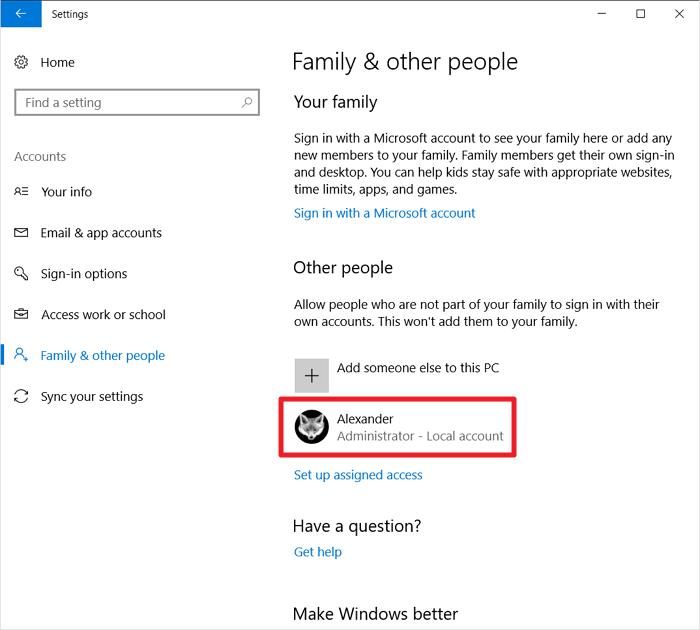Go to Email & app accounts
The width and height of the screenshot is (700, 630).
101,233
